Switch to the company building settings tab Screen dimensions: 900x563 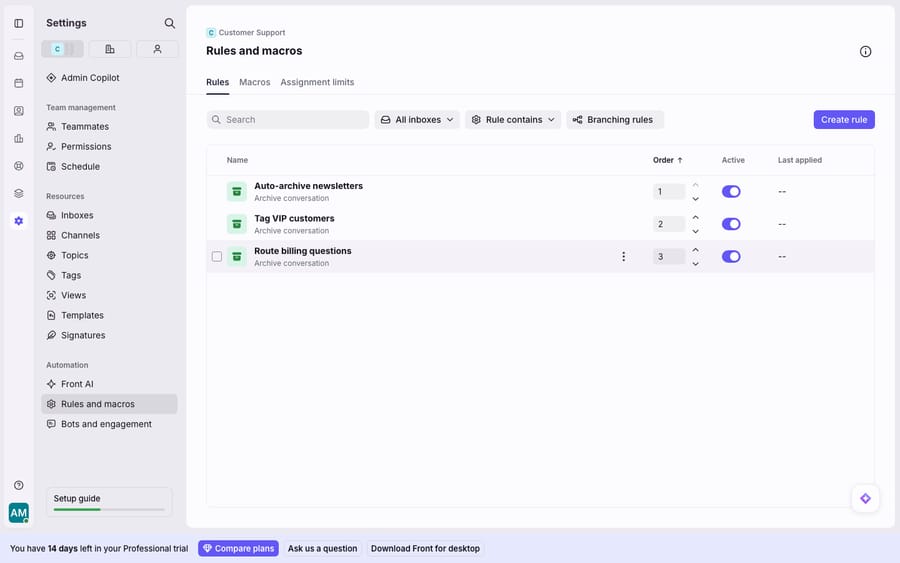pos(110,49)
